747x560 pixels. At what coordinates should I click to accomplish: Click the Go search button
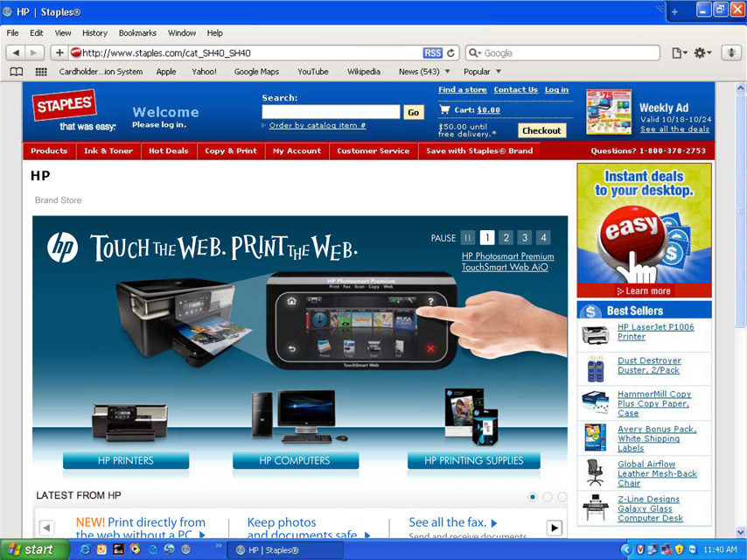click(x=414, y=113)
